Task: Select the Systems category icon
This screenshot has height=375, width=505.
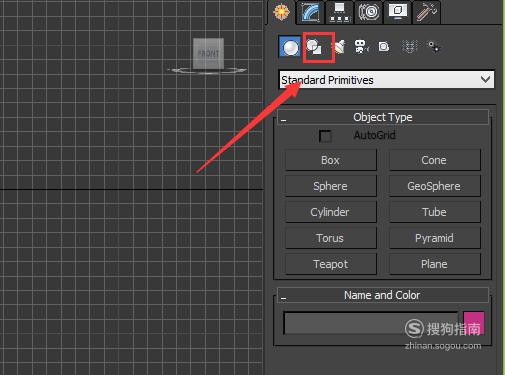Action: (434, 47)
